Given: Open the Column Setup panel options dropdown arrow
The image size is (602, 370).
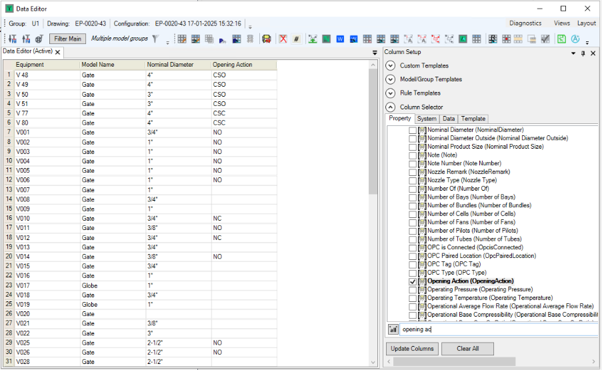Looking at the screenshot, I should point(573,53).
